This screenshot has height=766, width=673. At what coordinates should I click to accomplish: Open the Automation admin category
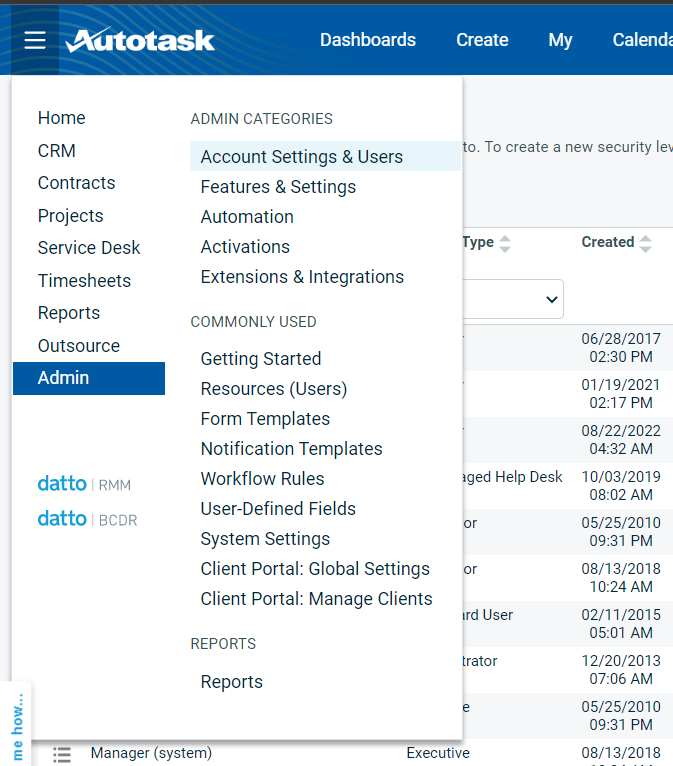click(247, 216)
